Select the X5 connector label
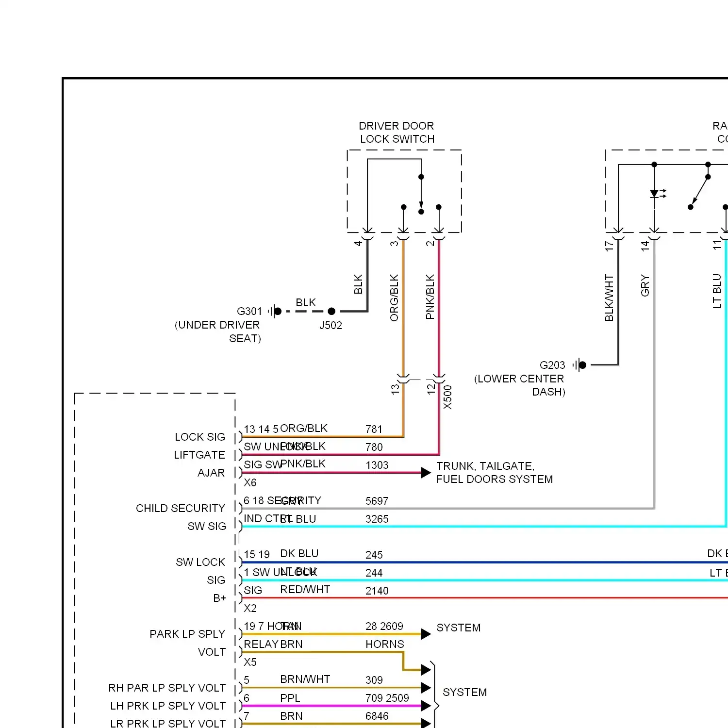 pos(250,662)
